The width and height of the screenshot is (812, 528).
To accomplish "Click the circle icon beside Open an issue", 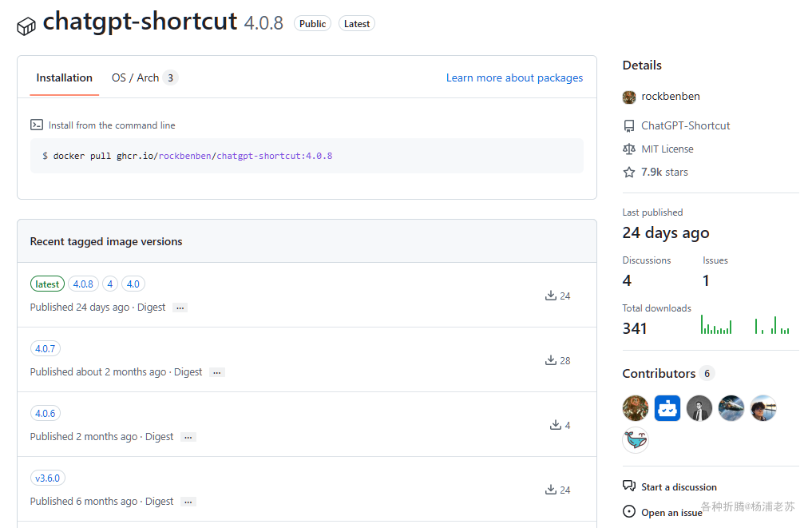I will [628, 511].
